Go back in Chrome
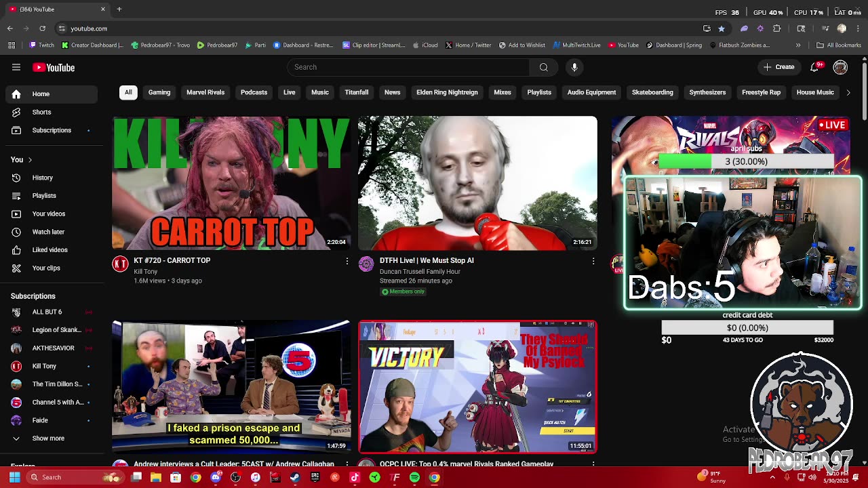 9,28
